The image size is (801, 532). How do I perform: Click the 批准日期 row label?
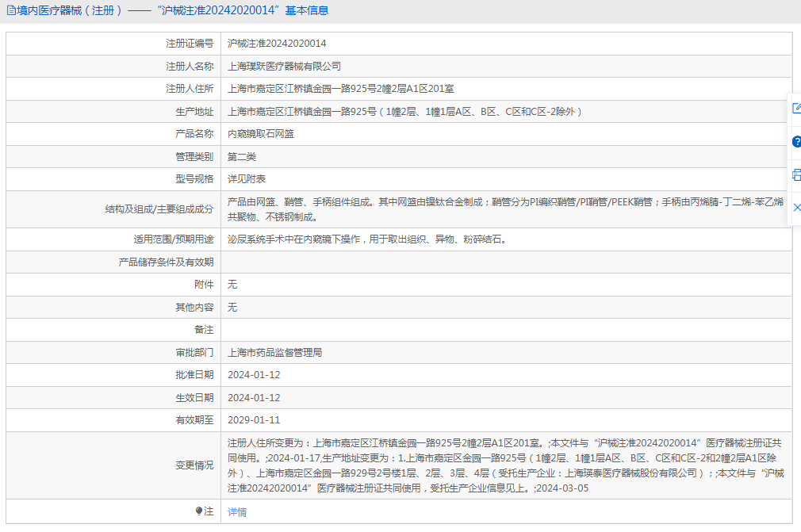tap(194, 375)
